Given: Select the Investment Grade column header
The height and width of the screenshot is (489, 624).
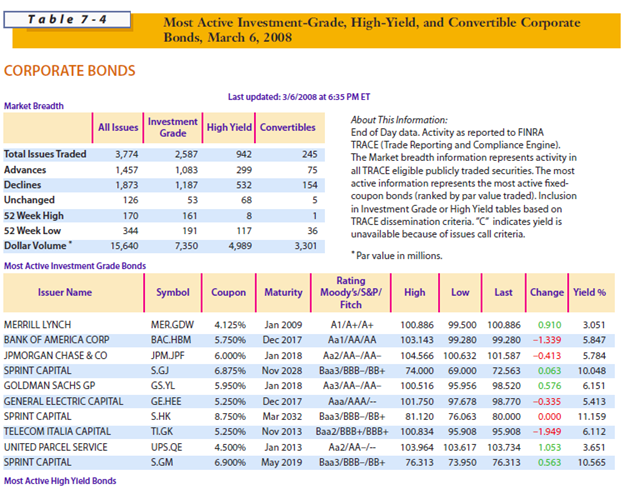Looking at the screenshot, I should [173, 127].
